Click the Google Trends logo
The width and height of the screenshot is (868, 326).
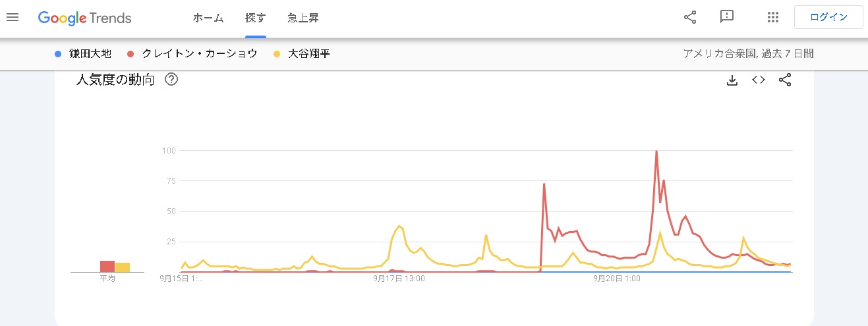84,18
